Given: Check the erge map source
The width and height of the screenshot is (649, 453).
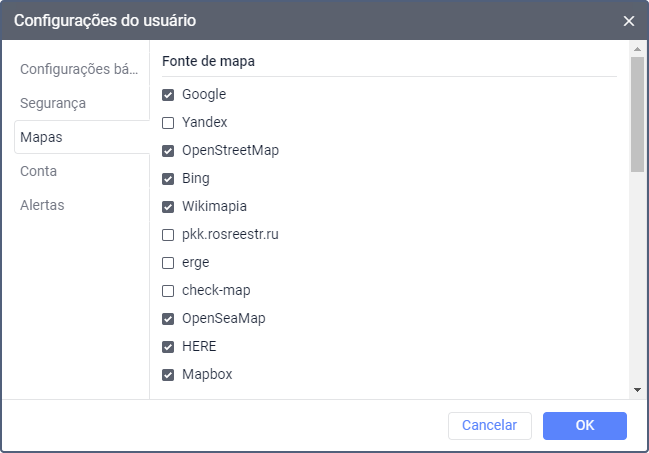Looking at the screenshot, I should [168, 263].
